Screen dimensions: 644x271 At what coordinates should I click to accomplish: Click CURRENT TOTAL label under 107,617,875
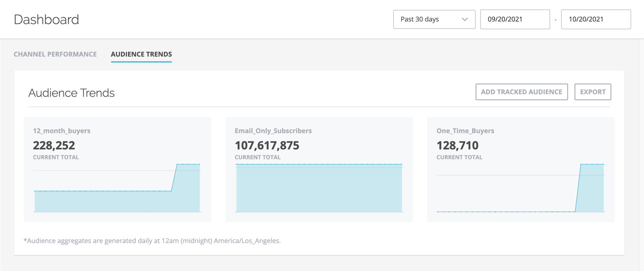tap(258, 157)
